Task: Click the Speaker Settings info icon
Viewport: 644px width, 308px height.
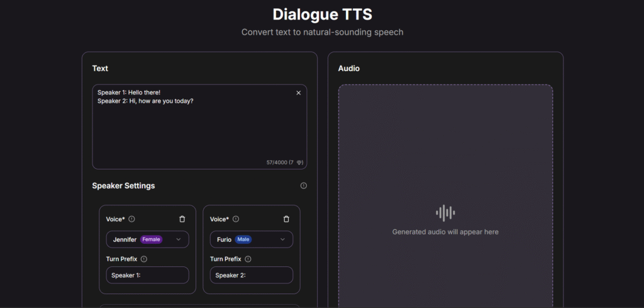Action: (x=304, y=186)
